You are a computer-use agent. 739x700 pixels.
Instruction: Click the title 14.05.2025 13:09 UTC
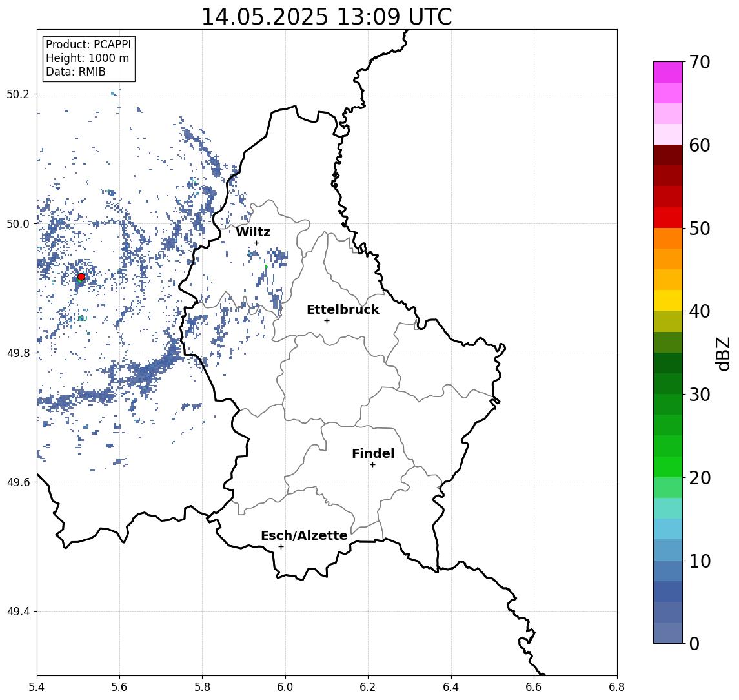point(327,17)
